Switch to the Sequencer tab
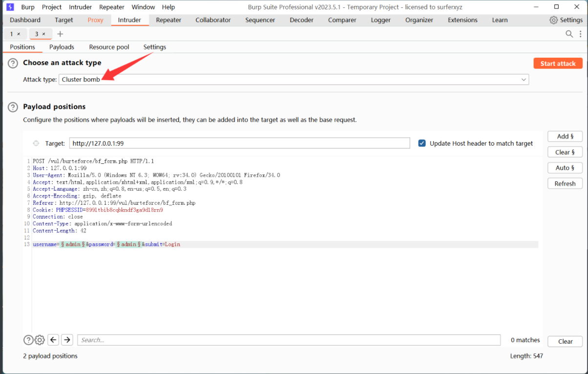This screenshot has width=588, height=374. tap(260, 20)
